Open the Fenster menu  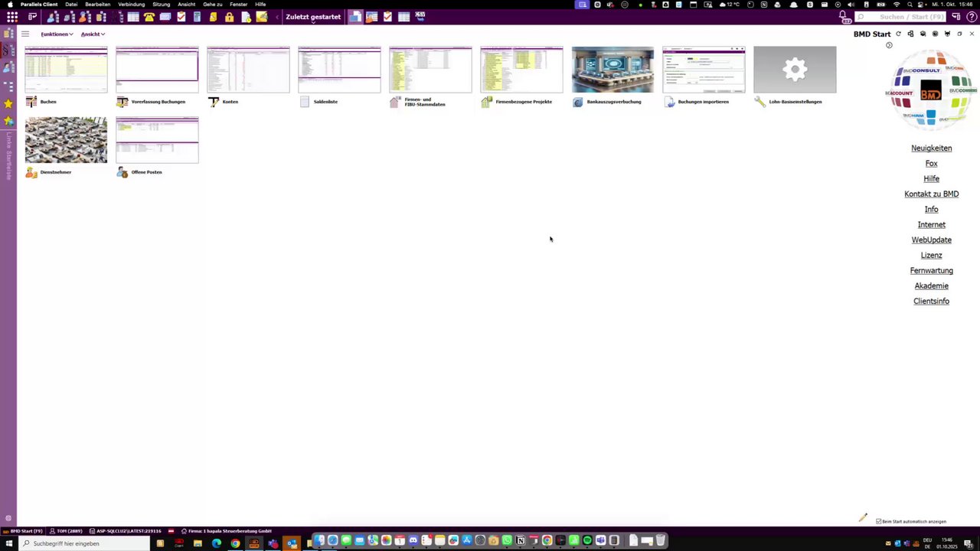pyautogui.click(x=238, y=4)
